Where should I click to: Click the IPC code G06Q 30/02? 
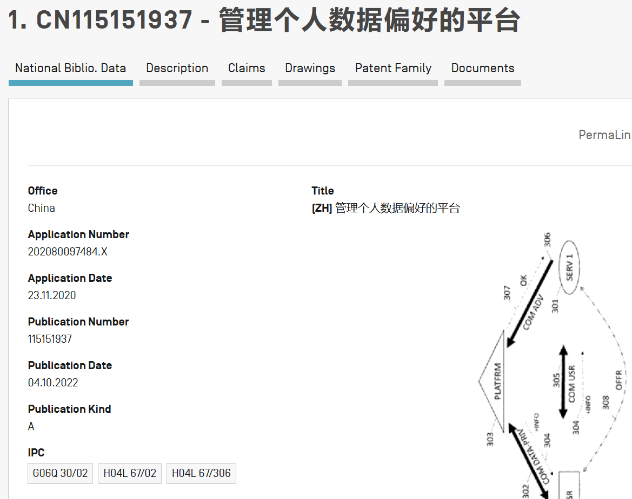(x=60, y=473)
